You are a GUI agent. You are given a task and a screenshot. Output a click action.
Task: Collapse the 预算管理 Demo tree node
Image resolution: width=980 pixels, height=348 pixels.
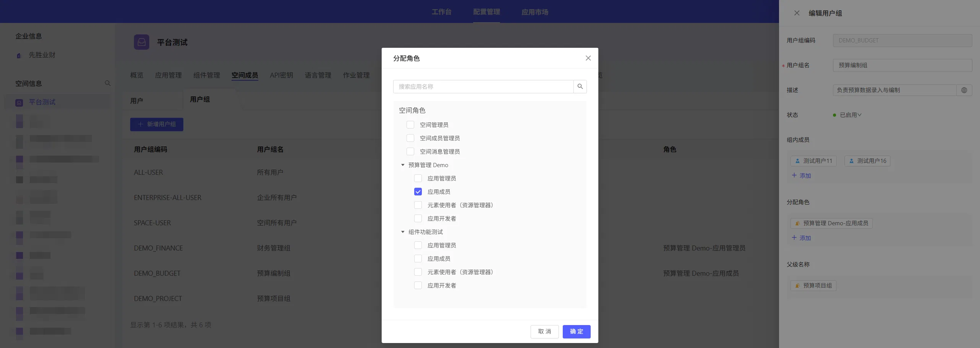coord(403,165)
